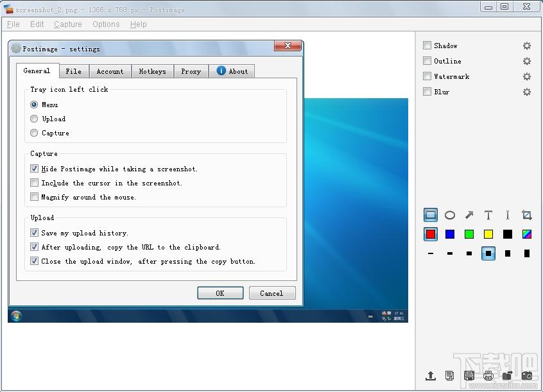Open the About tab

tap(232, 71)
